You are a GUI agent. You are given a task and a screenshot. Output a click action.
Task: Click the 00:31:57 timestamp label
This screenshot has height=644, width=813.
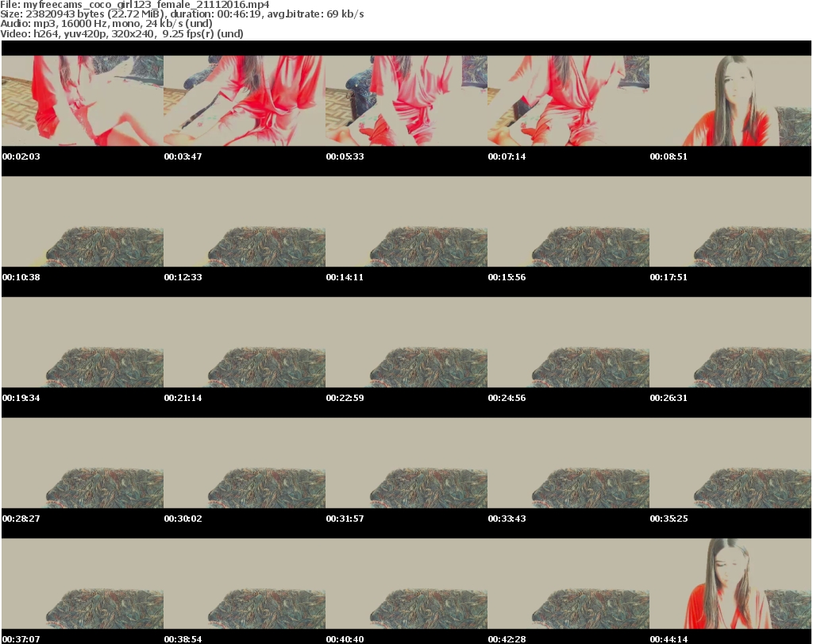tap(345, 518)
